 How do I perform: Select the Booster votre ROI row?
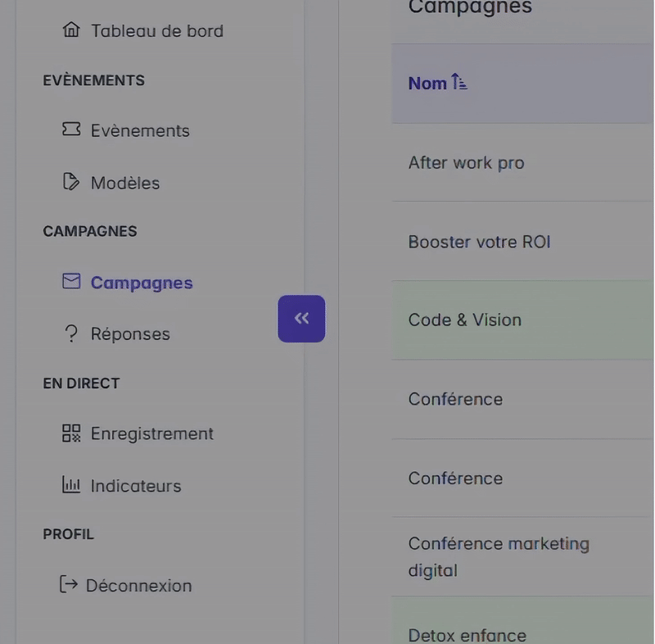tap(479, 242)
